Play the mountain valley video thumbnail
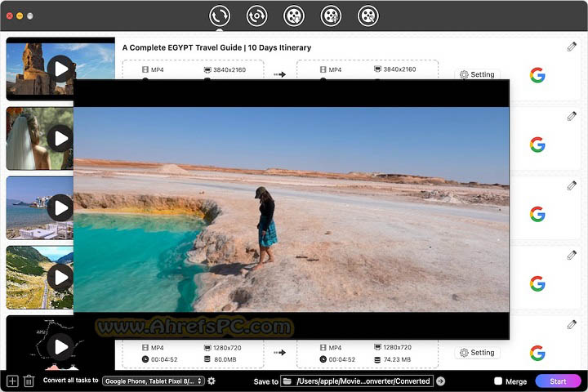Viewport: 588px width, 392px height. pyautogui.click(x=60, y=278)
